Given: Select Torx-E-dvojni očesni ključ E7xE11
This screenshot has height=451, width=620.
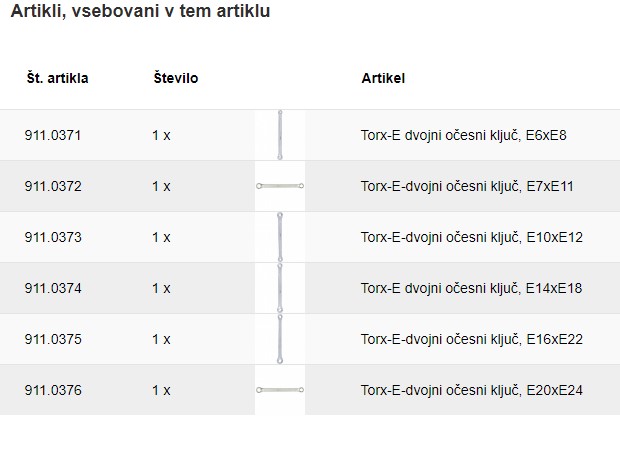Looking at the screenshot, I should coord(467,186).
